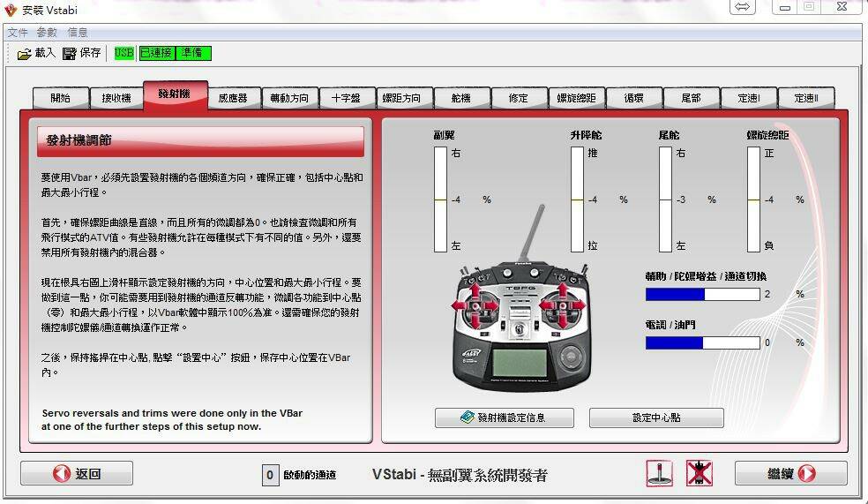Switch to the 感應器 tab
This screenshot has width=868, height=504.
[233, 98]
